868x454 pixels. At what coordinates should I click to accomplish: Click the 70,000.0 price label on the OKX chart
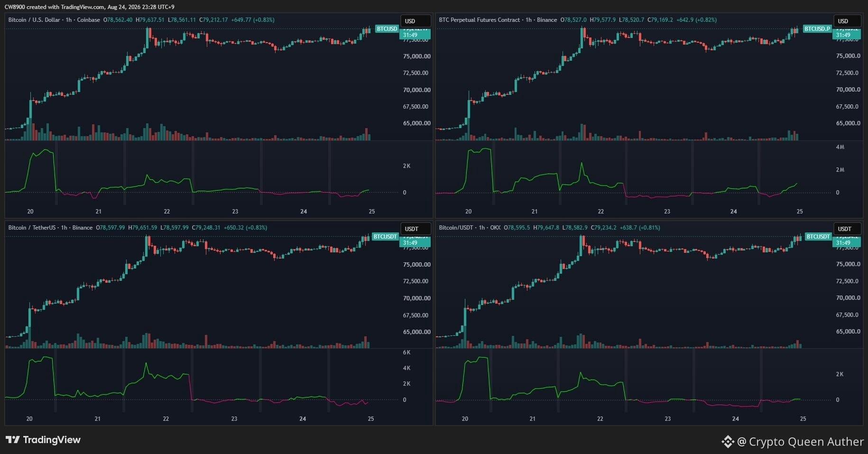coord(848,298)
